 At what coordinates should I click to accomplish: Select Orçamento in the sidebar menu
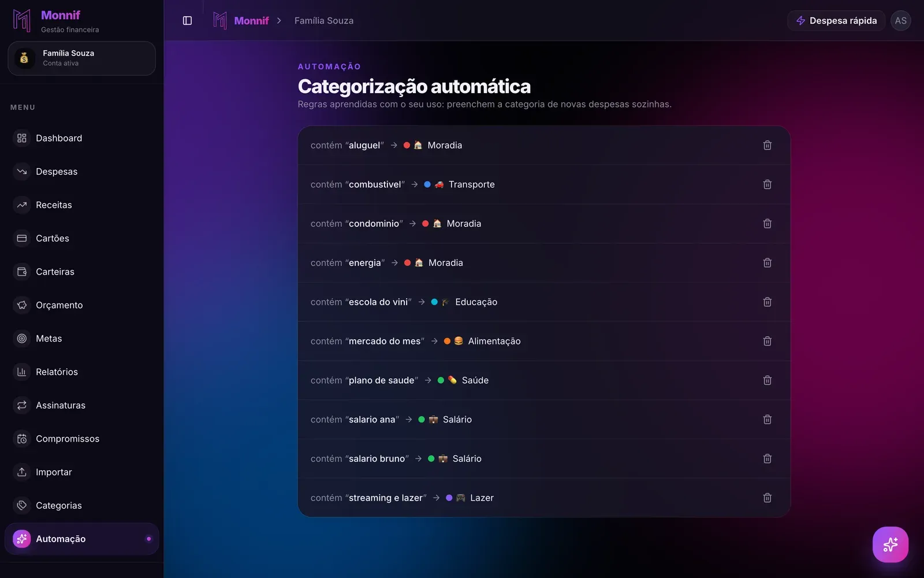coord(81,305)
